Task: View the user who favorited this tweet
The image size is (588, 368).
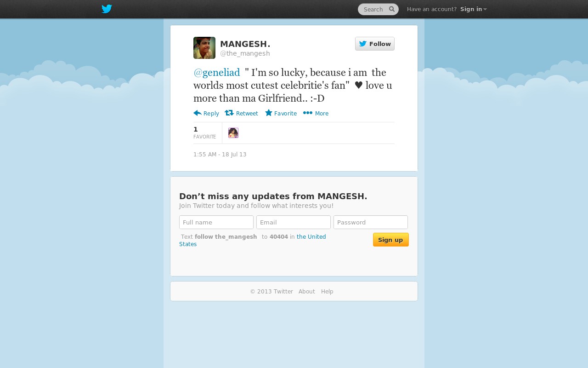Action: (233, 133)
